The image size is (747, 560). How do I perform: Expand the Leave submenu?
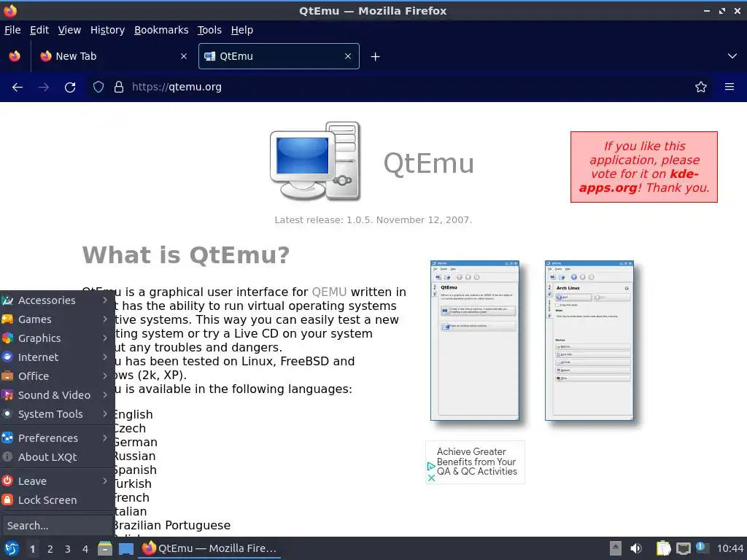[57, 481]
